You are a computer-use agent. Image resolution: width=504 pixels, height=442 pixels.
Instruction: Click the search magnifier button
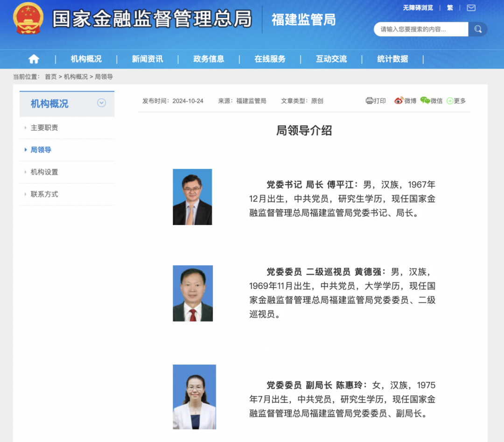478,29
